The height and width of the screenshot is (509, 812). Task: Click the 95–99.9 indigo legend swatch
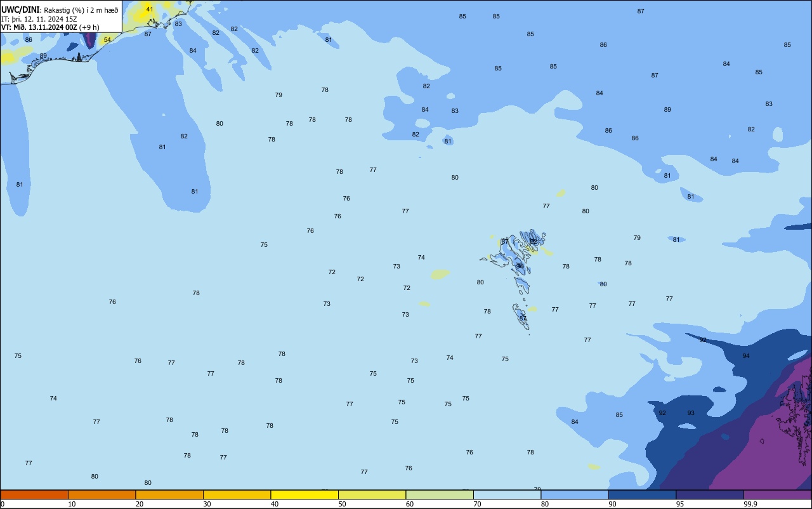point(710,494)
